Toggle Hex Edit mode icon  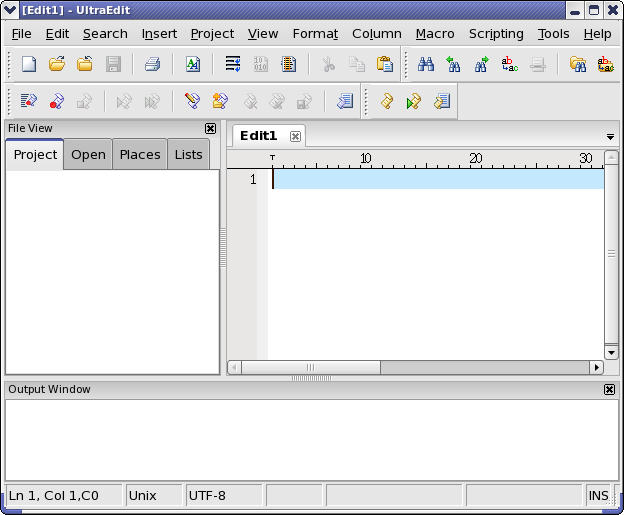click(x=261, y=64)
